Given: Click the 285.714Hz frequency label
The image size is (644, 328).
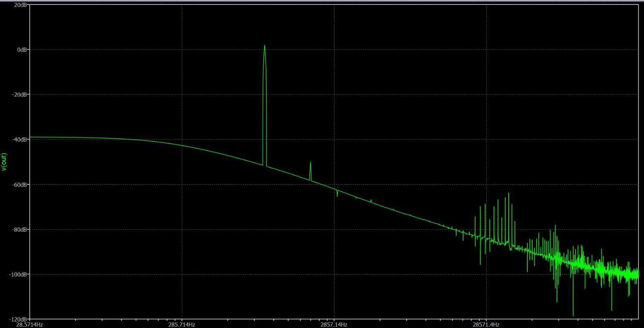Looking at the screenshot, I should (x=182, y=324).
